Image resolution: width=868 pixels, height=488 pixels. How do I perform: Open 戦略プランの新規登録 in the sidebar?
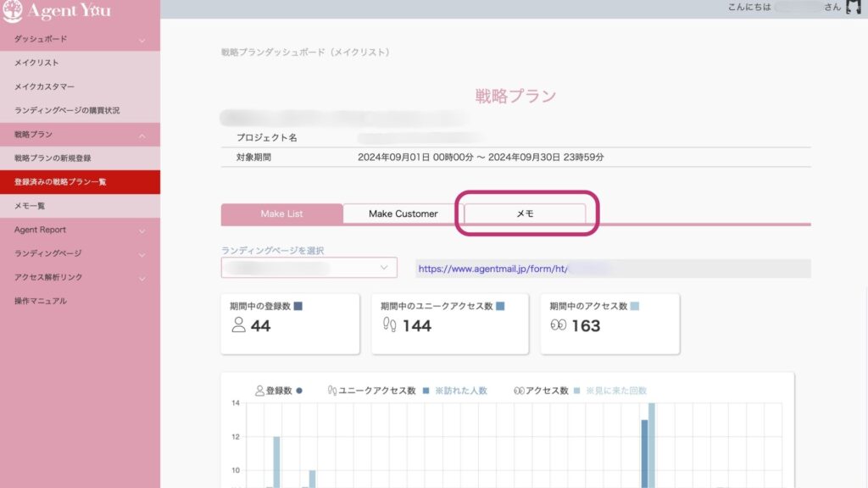coord(53,158)
